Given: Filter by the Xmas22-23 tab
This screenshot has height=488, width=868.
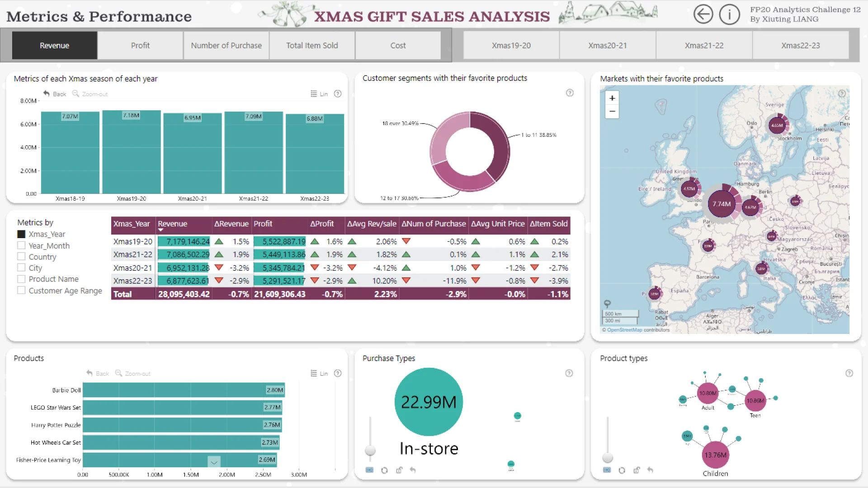Looking at the screenshot, I should point(800,45).
